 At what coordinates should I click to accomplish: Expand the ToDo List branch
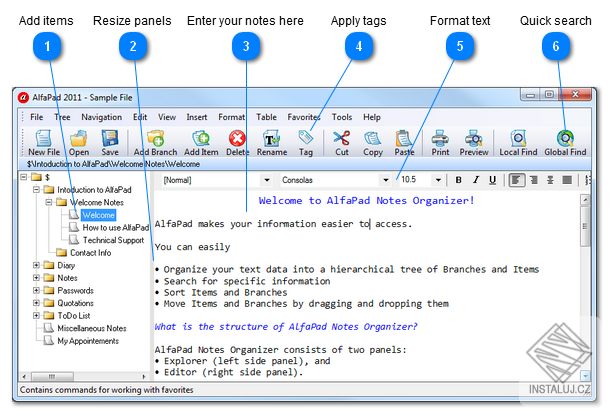coord(36,315)
